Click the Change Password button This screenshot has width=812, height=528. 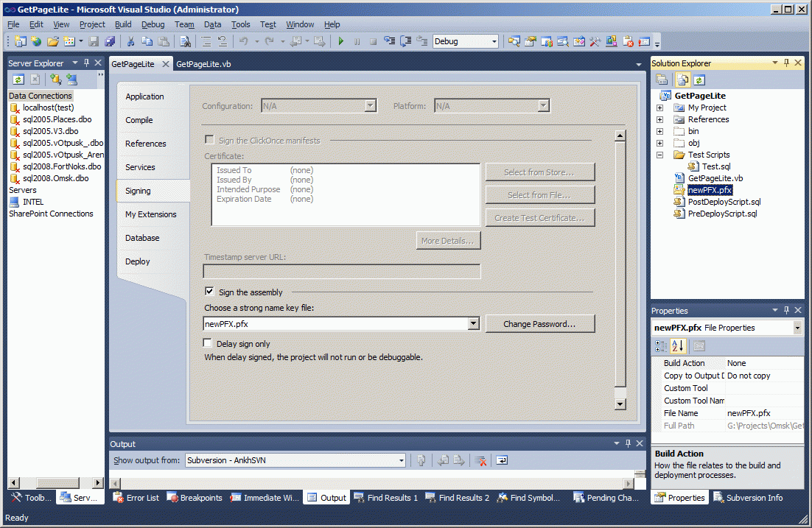pyautogui.click(x=539, y=323)
